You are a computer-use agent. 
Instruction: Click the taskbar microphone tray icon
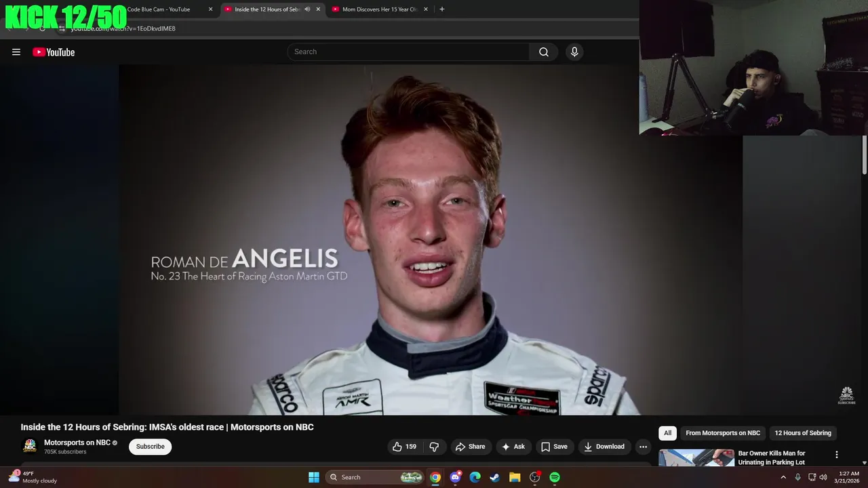(x=797, y=477)
